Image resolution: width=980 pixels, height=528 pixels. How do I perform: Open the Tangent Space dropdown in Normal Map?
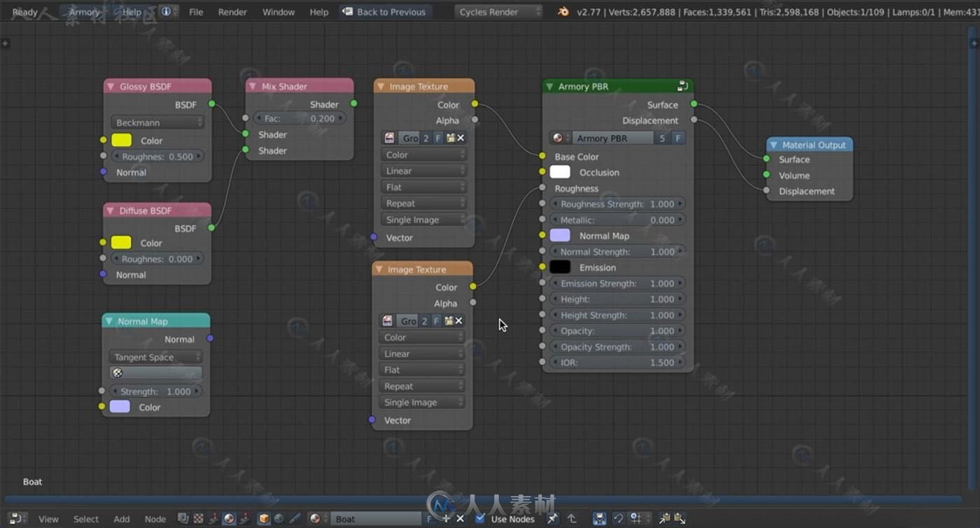click(155, 357)
